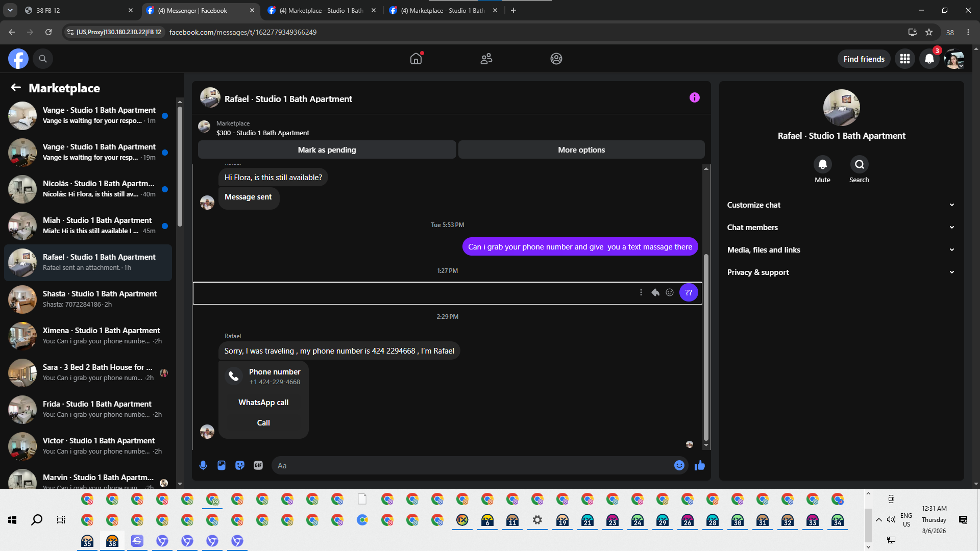Choose a GIF for the message
The height and width of the screenshot is (551, 980).
tap(258, 465)
